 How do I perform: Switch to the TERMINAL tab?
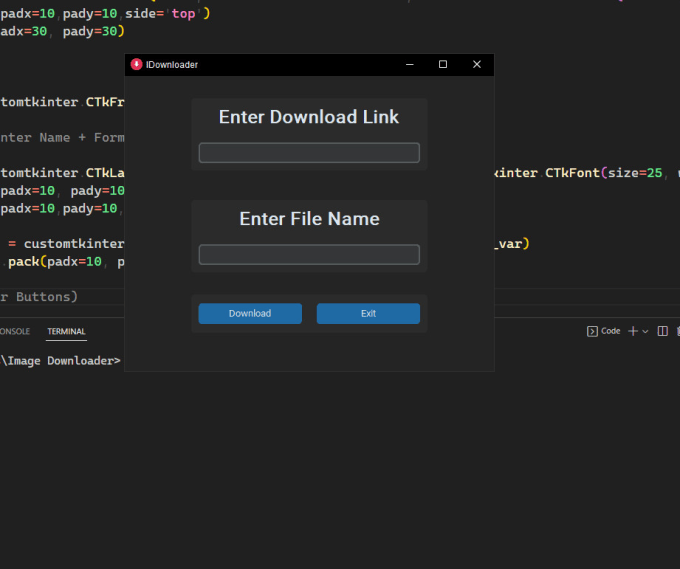66,331
